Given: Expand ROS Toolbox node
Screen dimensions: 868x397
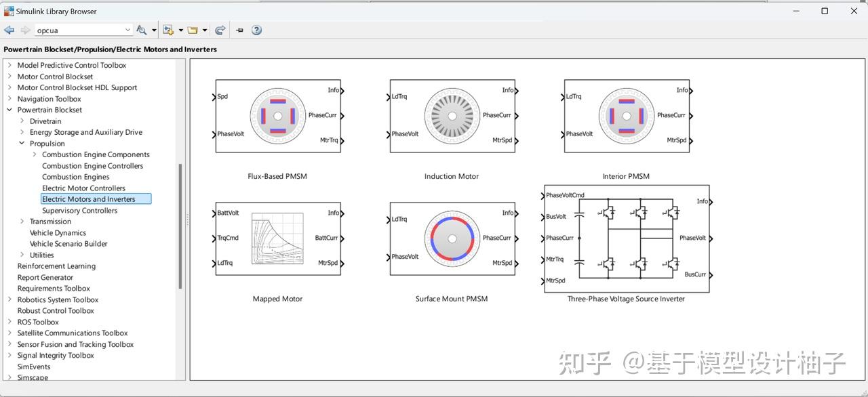Looking at the screenshot, I should (9, 322).
